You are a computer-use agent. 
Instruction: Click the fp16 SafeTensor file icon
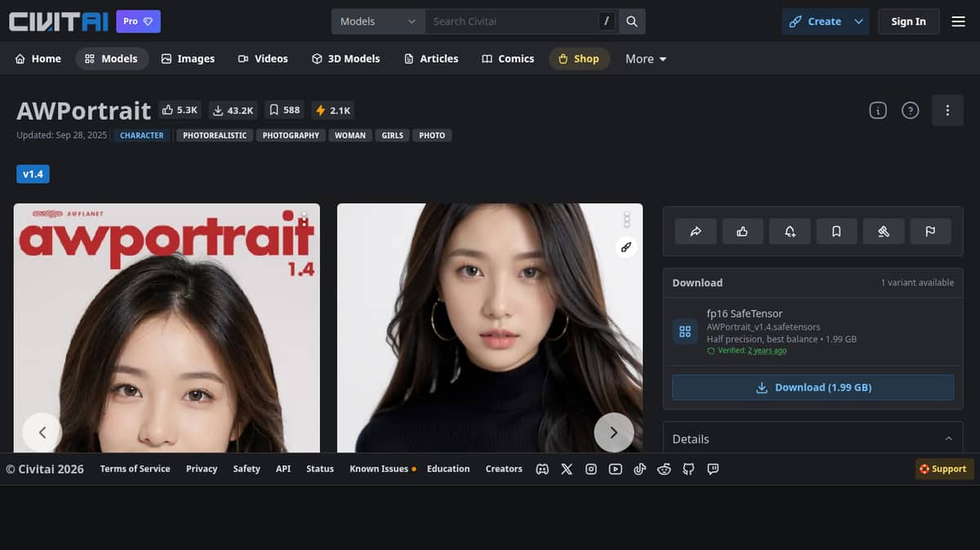[685, 331]
